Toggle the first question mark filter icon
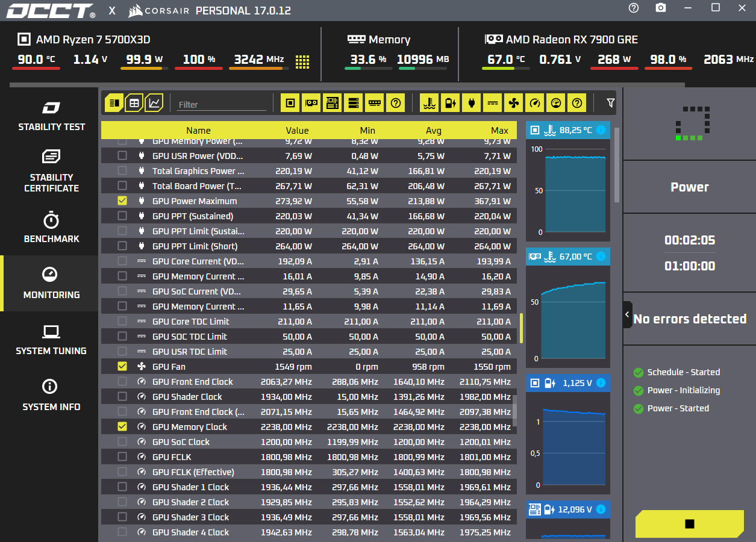The height and width of the screenshot is (542, 756). pos(396,103)
